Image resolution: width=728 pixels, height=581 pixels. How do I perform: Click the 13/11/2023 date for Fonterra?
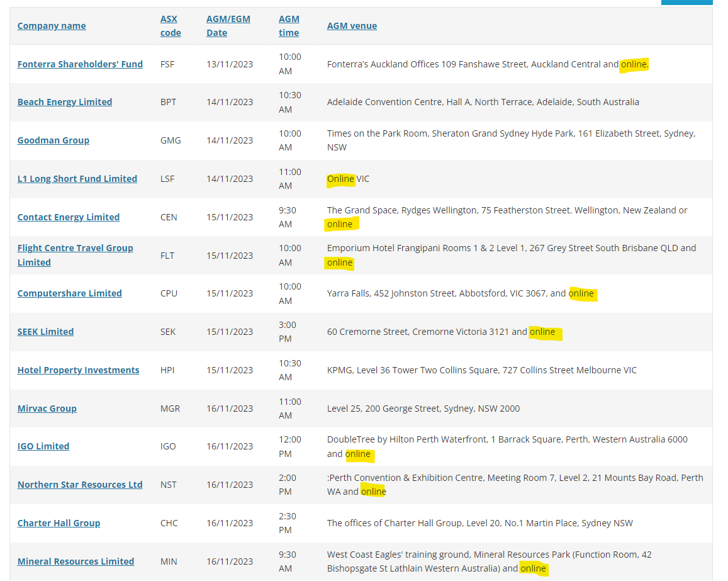230,64
